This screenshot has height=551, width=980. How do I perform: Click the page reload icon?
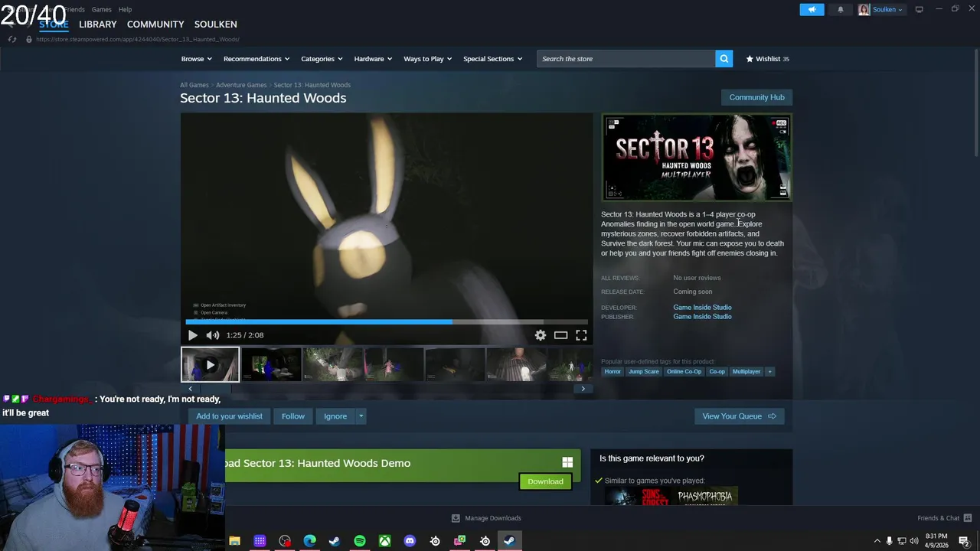tap(12, 39)
